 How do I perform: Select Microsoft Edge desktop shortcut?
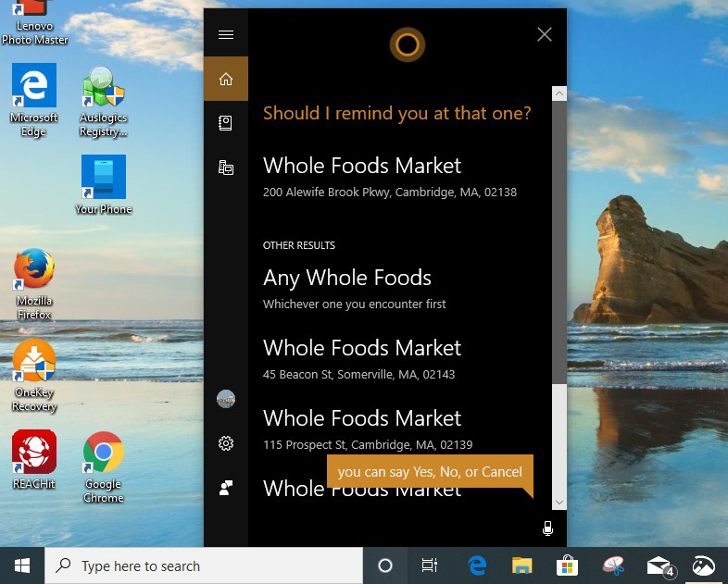point(34,101)
